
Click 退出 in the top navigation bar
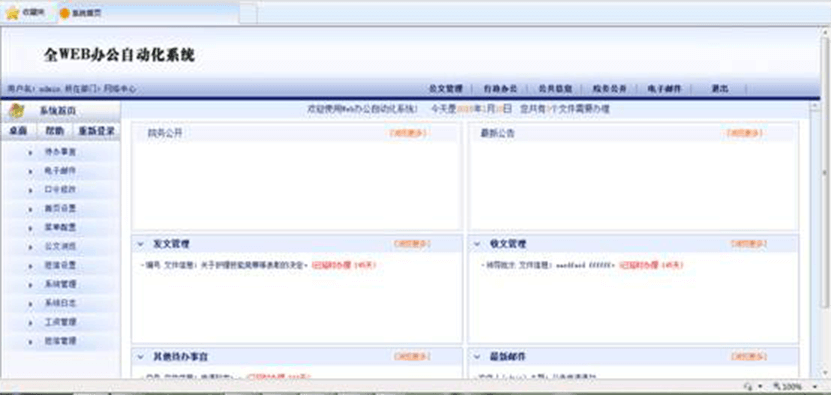coord(720,89)
